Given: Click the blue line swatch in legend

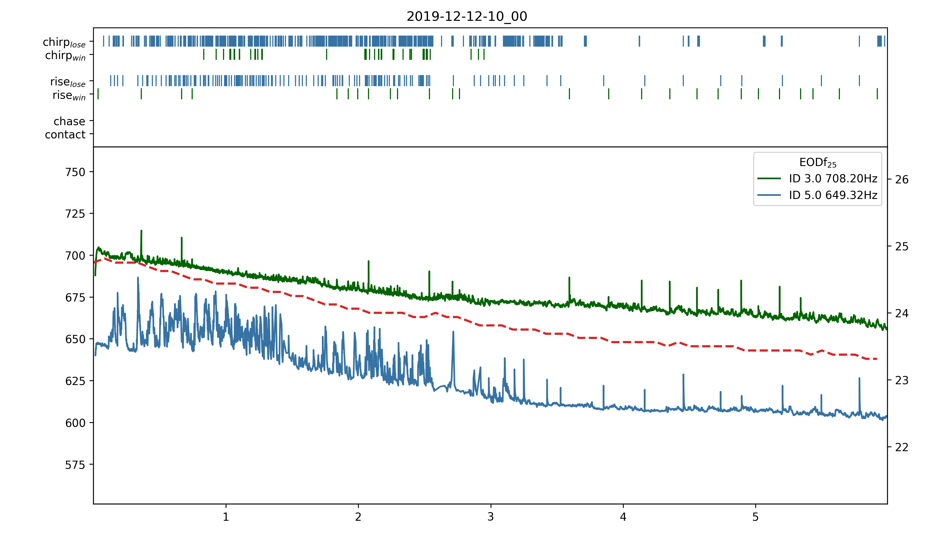Looking at the screenshot, I should coord(769,195).
